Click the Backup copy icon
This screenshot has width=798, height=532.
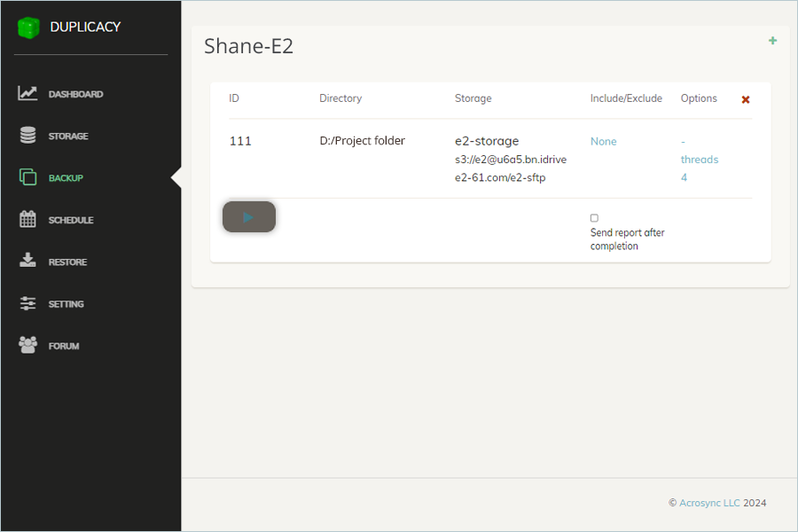(x=27, y=177)
